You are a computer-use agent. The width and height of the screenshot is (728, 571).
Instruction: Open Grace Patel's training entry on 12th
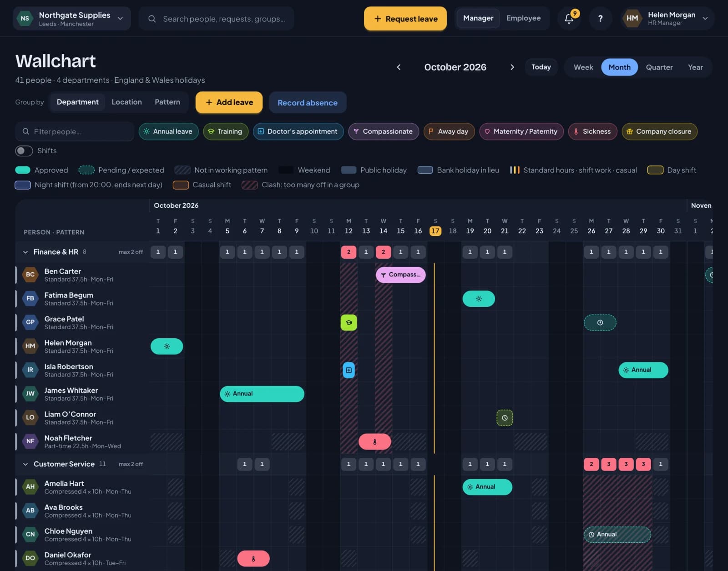click(349, 322)
